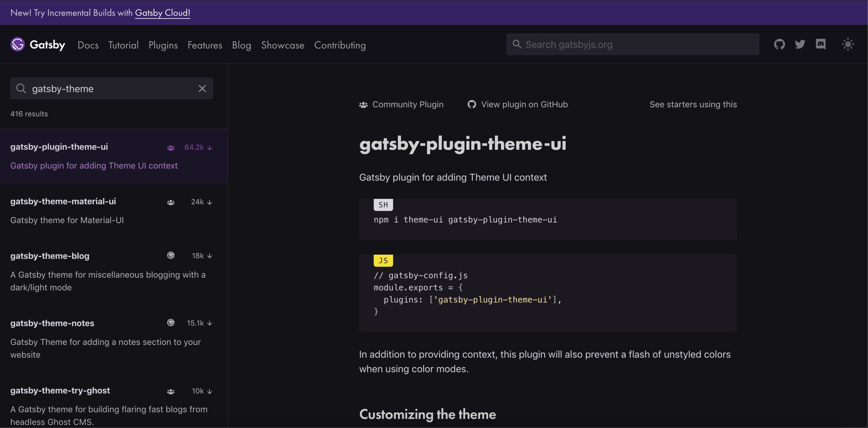Open the Twitter icon in the header
Viewport: 868px width, 428px height.
(x=800, y=44)
